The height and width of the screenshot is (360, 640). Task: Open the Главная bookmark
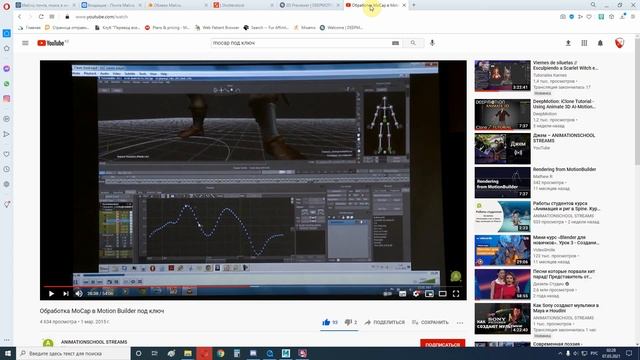[x=29, y=28]
